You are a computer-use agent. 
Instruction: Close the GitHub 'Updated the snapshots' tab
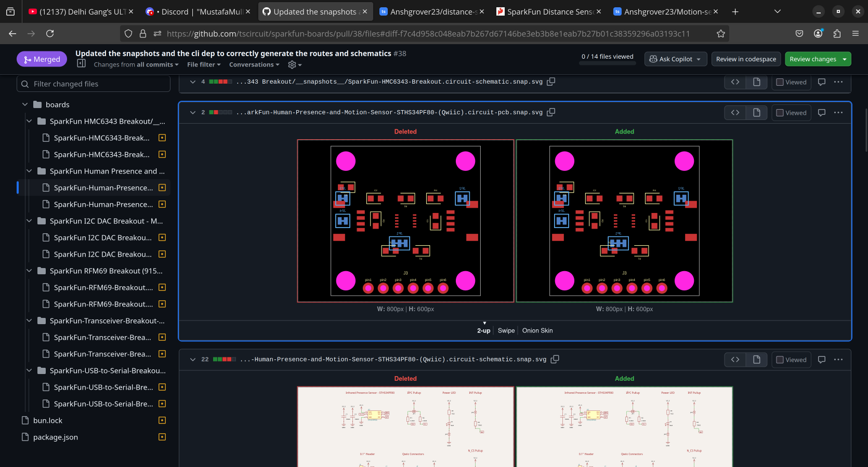pyautogui.click(x=365, y=11)
